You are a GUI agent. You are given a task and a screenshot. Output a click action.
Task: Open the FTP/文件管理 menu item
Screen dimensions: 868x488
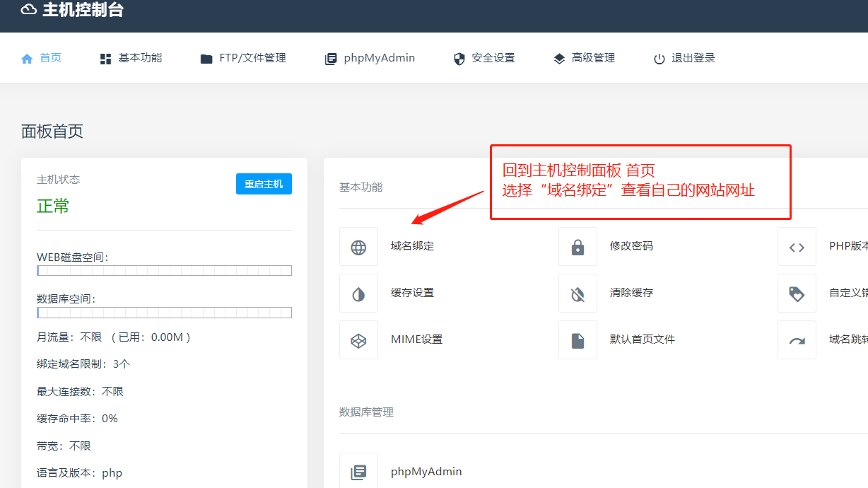[243, 58]
